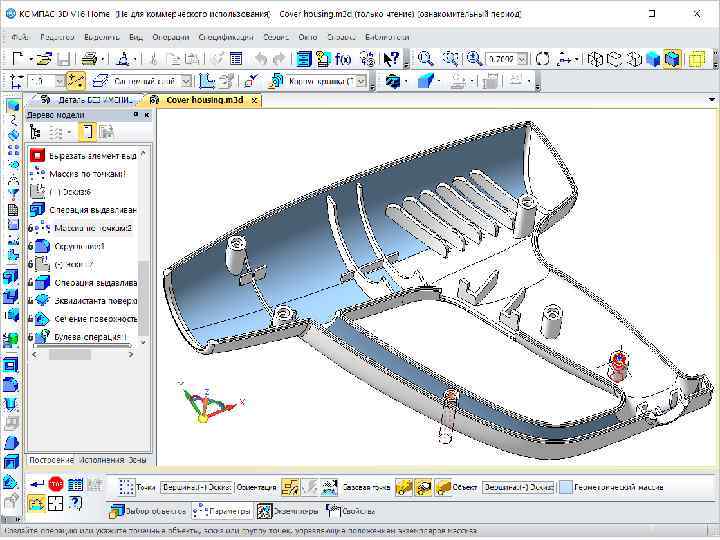
Task: Click the layers state icon
Action: [99, 81]
